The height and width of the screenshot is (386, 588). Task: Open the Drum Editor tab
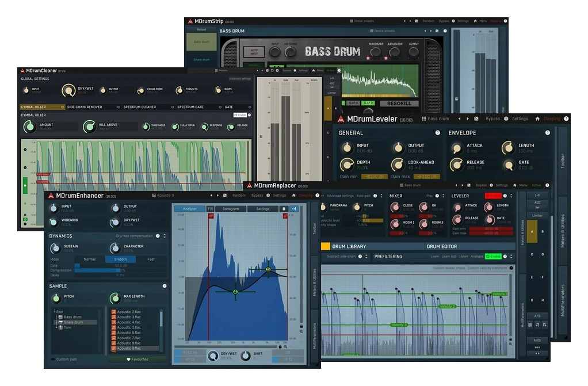tap(442, 246)
